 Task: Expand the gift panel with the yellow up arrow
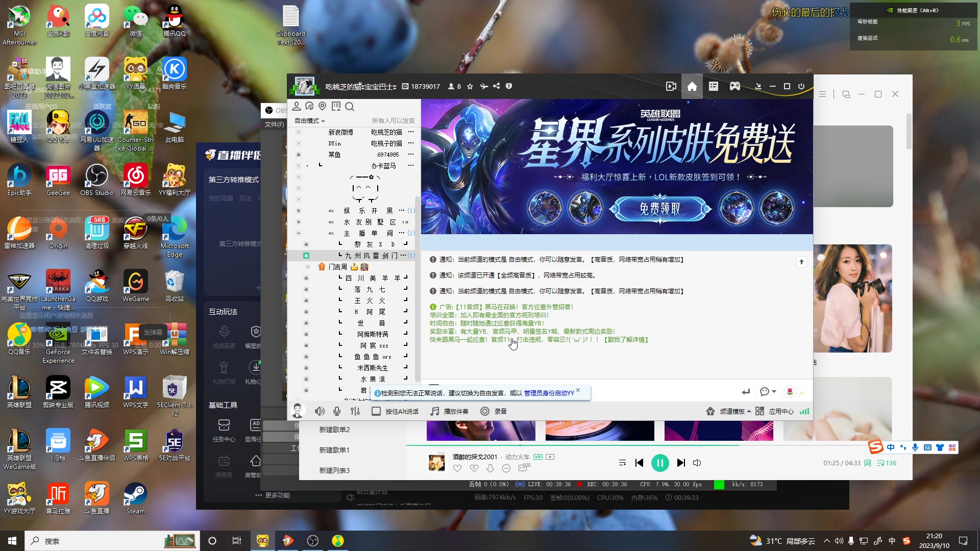[x=802, y=393]
